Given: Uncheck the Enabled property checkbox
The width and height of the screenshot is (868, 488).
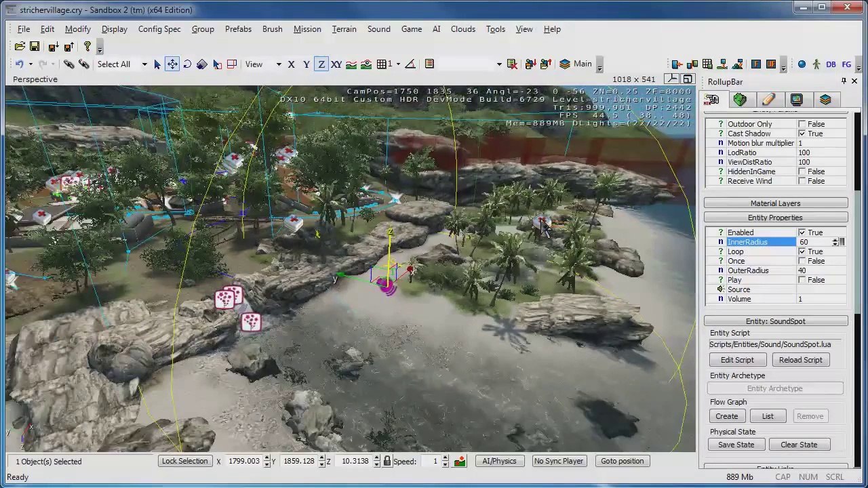Looking at the screenshot, I should tap(802, 232).
